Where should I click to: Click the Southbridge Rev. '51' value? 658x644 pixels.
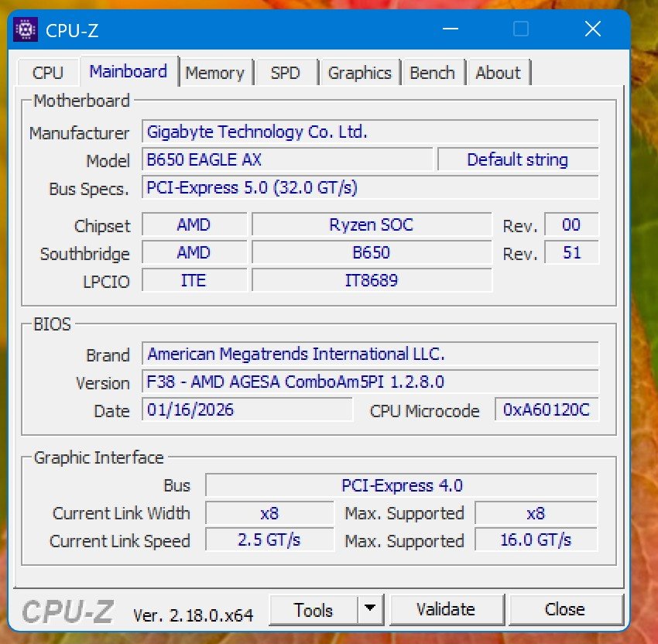pos(571,252)
